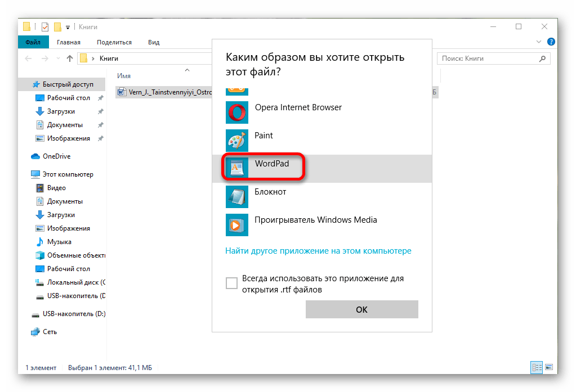Viewport: 576px width, 392px height.
Task: Click the back navigation arrow
Action: point(28,58)
